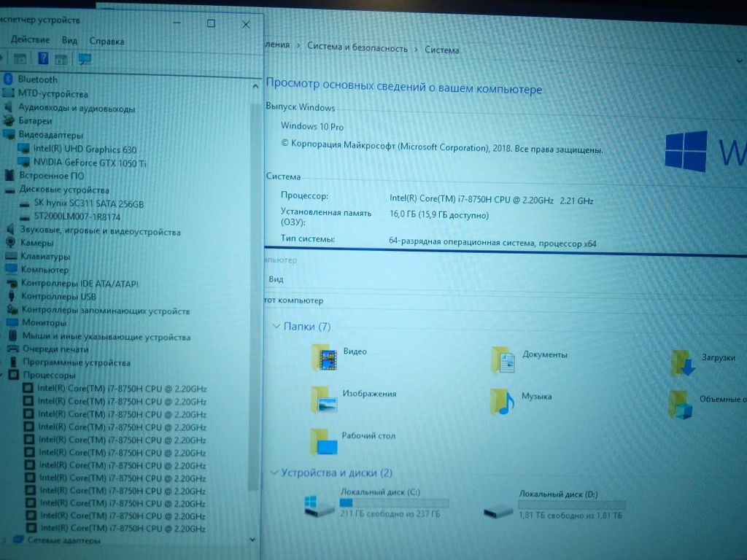Click the scan for hardware changes monitor icon

point(85,59)
